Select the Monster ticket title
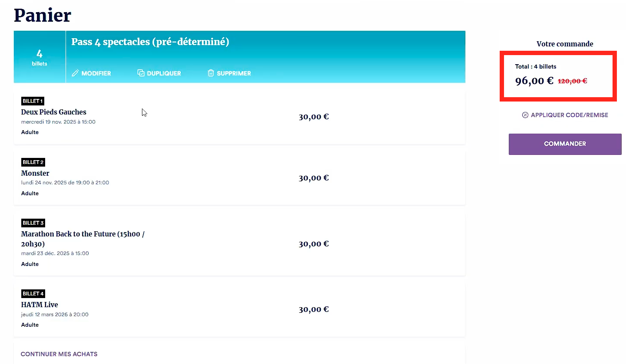This screenshot has width=626, height=364. coord(35,173)
